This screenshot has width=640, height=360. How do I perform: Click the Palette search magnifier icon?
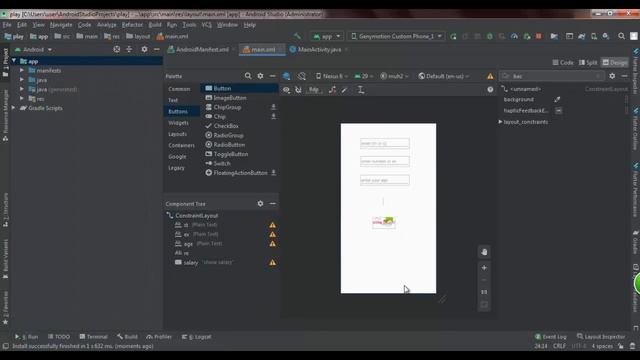click(x=248, y=76)
